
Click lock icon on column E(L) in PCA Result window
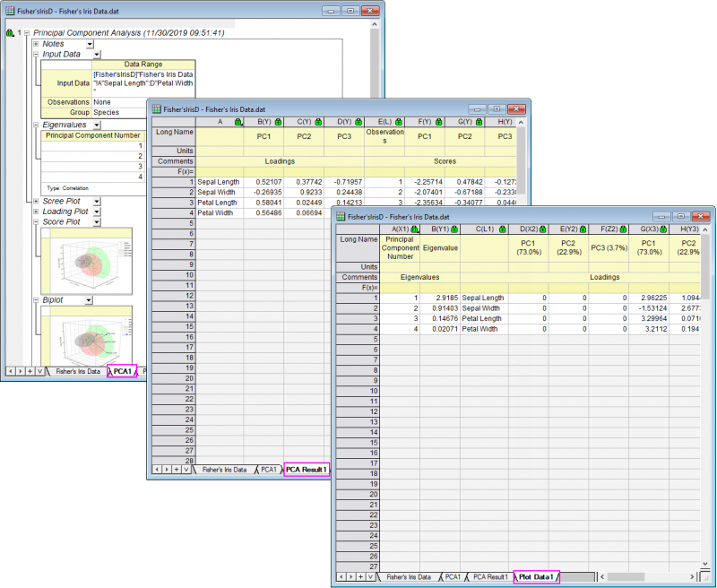click(x=399, y=122)
